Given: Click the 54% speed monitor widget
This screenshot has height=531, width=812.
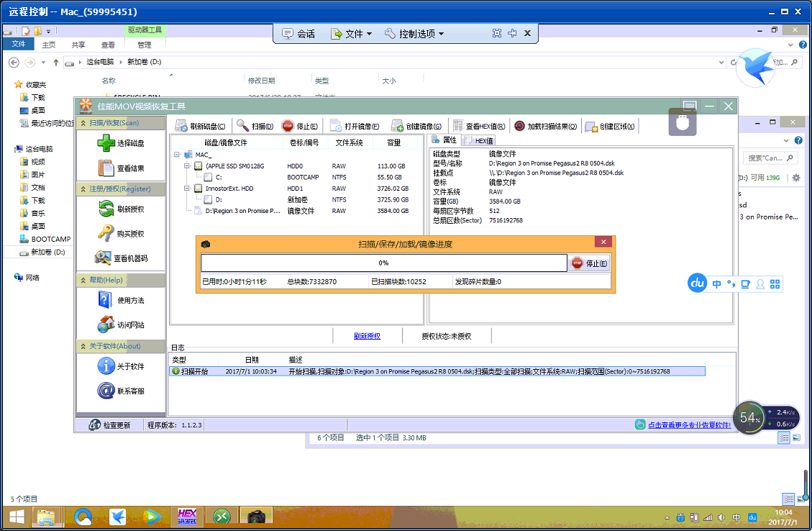Looking at the screenshot, I should (x=750, y=417).
